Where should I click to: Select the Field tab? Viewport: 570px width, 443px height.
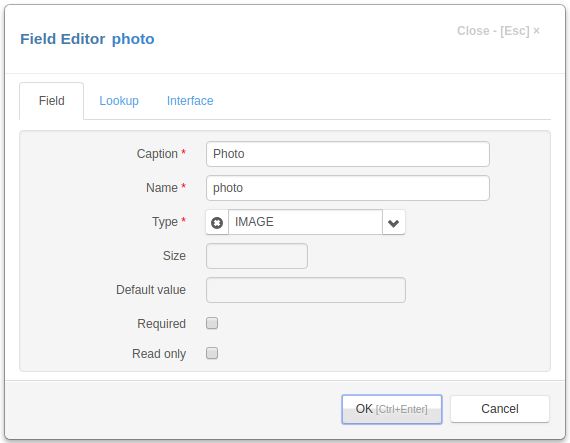pyautogui.click(x=52, y=101)
